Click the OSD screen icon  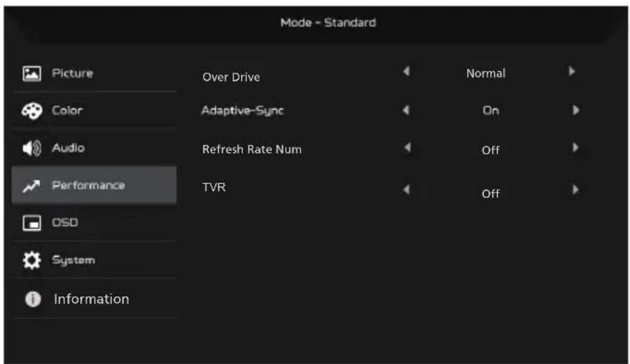coord(32,223)
